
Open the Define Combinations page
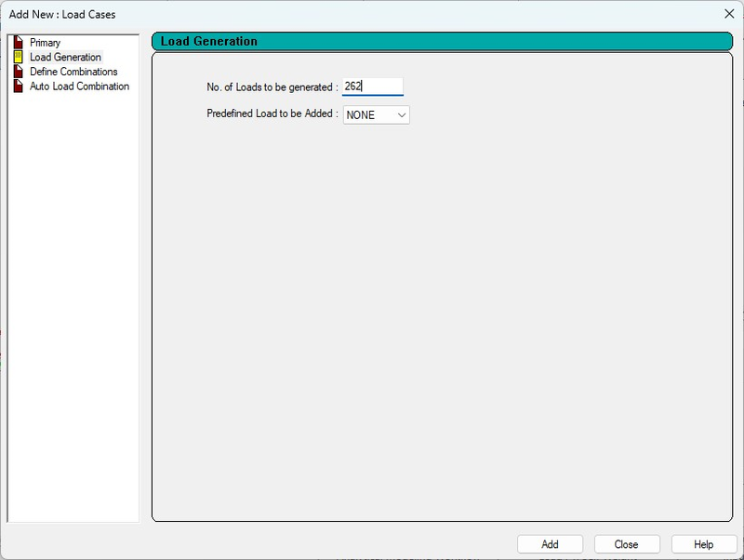[73, 72]
